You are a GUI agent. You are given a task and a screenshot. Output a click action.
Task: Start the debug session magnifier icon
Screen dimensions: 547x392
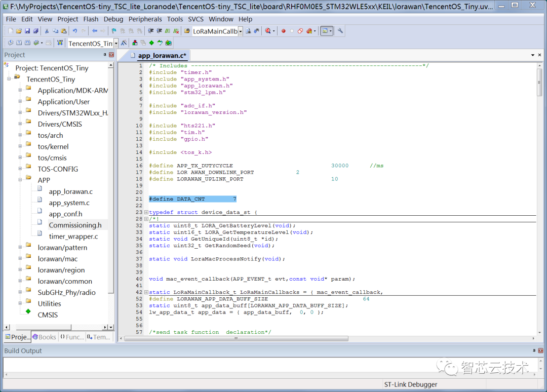[267, 31]
